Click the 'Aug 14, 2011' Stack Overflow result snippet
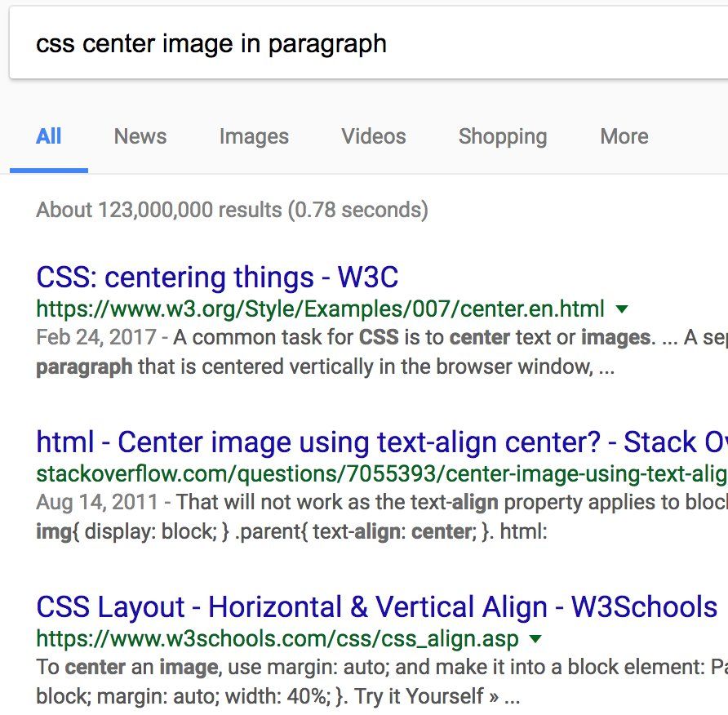This screenshot has width=728, height=715. click(382, 517)
